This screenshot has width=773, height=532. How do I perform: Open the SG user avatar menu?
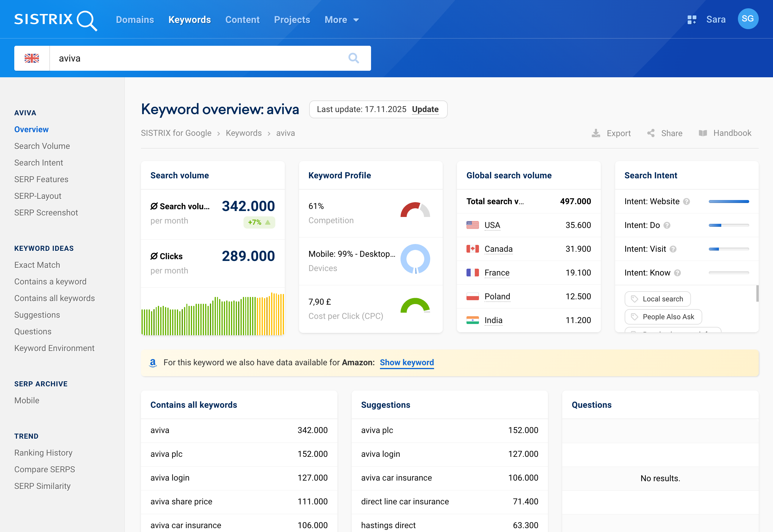pos(748,19)
